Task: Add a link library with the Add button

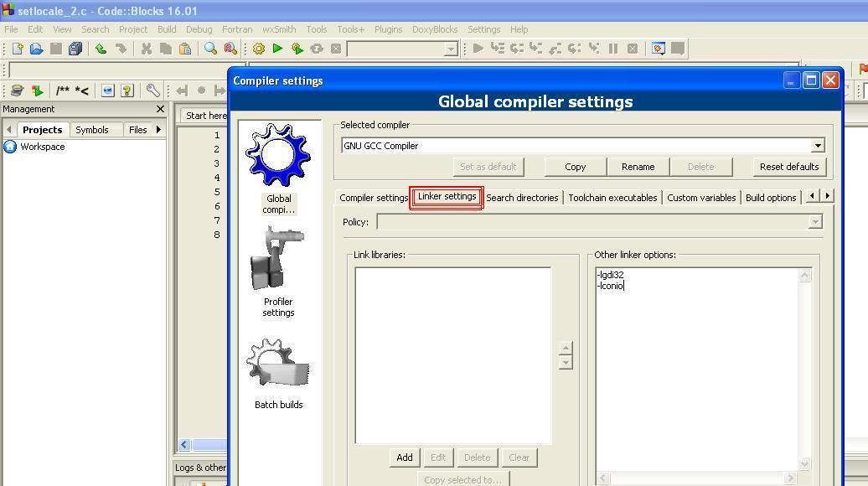Action: pyautogui.click(x=404, y=458)
